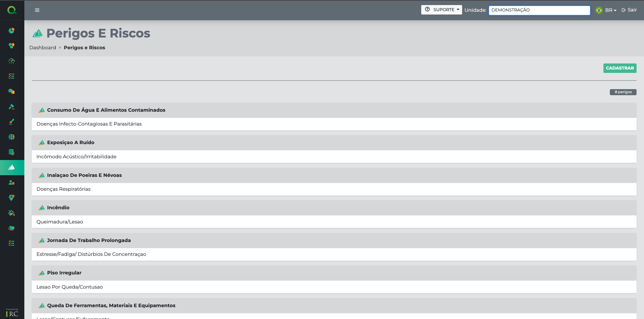Open the SUPORTE dropdown
Viewport: 644px width, 319px height.
[441, 10]
